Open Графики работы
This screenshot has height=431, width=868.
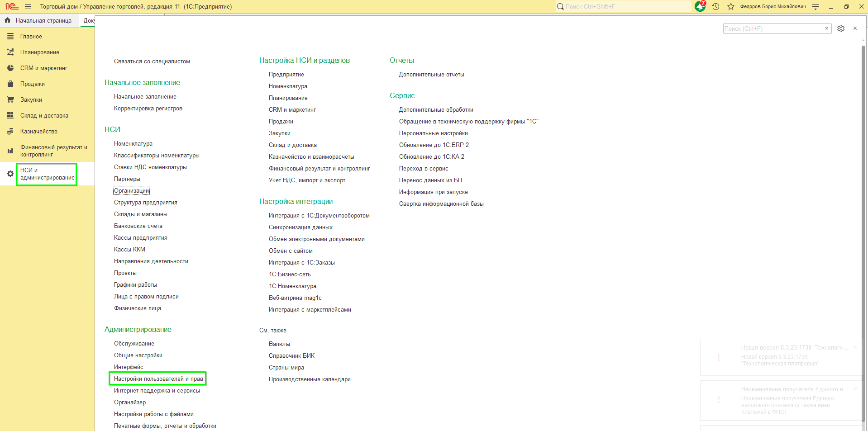(135, 285)
